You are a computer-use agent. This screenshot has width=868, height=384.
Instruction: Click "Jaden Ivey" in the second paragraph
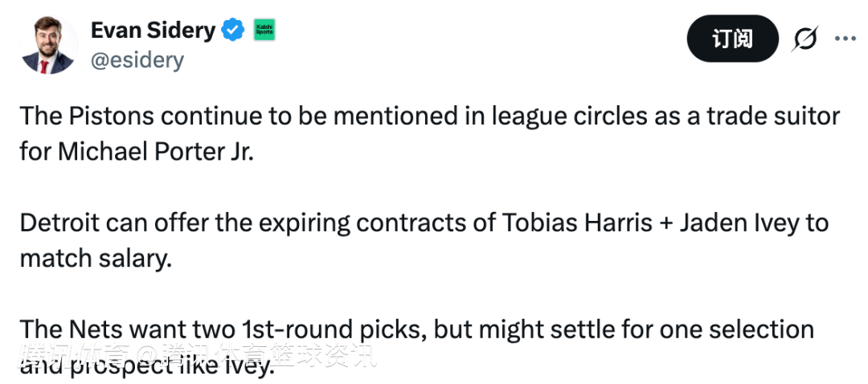coord(738,222)
